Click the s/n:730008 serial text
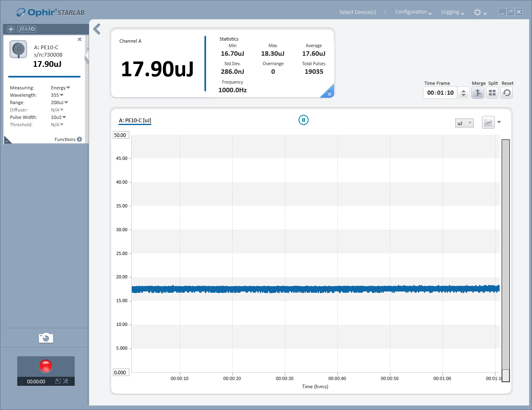This screenshot has width=532, height=410. [48, 55]
